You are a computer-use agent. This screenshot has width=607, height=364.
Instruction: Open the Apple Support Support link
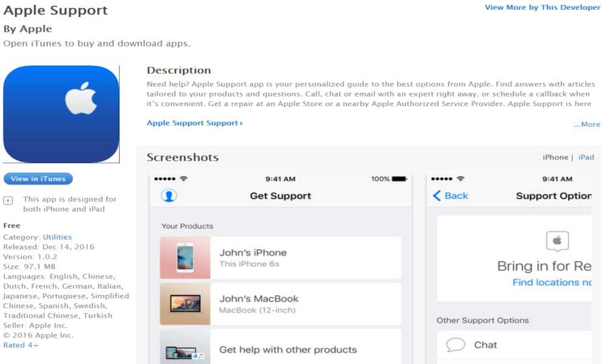[x=194, y=123]
